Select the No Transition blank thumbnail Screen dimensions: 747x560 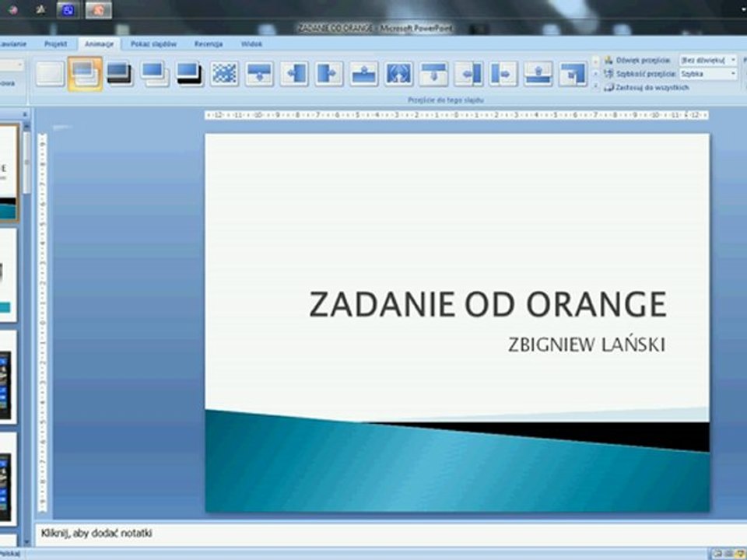50,74
